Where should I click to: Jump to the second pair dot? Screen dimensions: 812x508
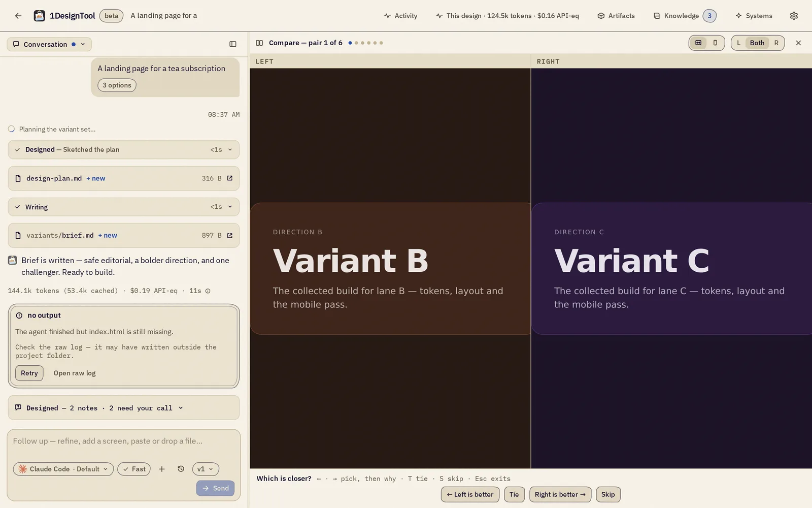356,43
